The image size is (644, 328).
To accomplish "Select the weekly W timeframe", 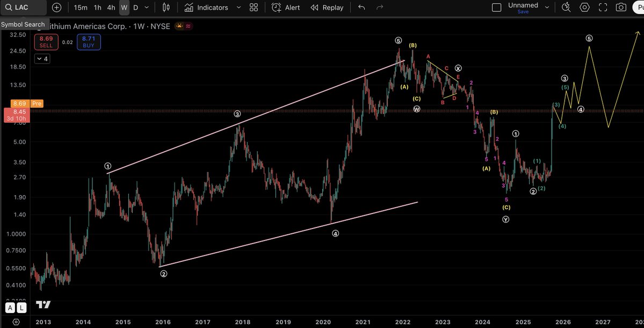I will [x=124, y=8].
